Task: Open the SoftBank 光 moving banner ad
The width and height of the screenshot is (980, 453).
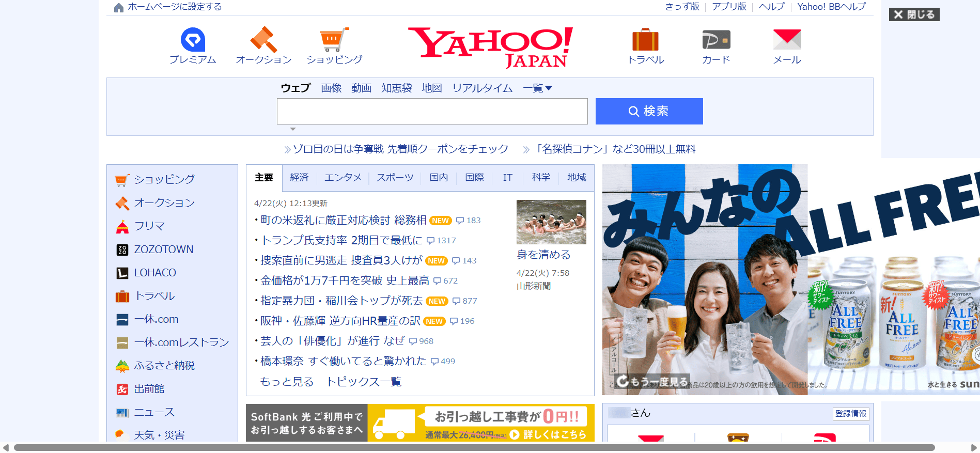Action: point(420,423)
